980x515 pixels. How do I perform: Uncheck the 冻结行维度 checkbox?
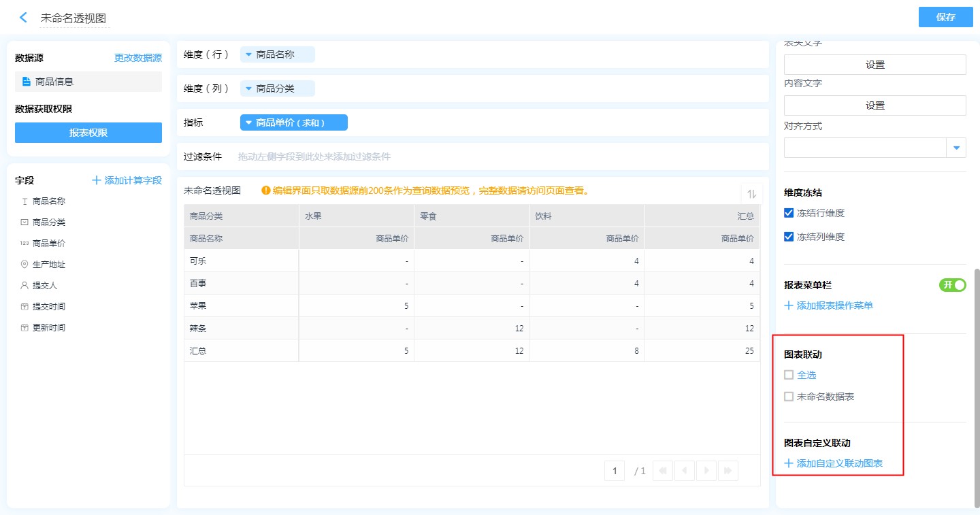point(789,213)
